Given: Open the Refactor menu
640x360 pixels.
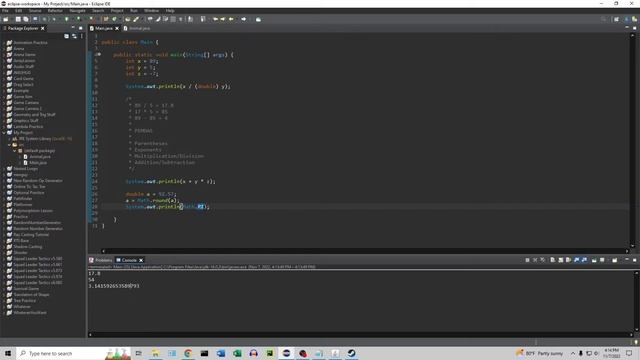Looking at the screenshot, I should click(x=55, y=11).
